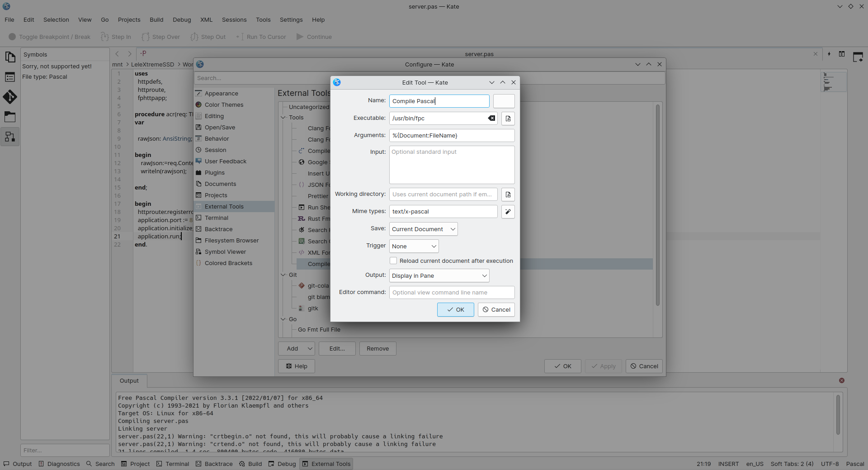Screen dimensions: 868x470
Task: Select gitk tool in the tree
Action: (313, 309)
